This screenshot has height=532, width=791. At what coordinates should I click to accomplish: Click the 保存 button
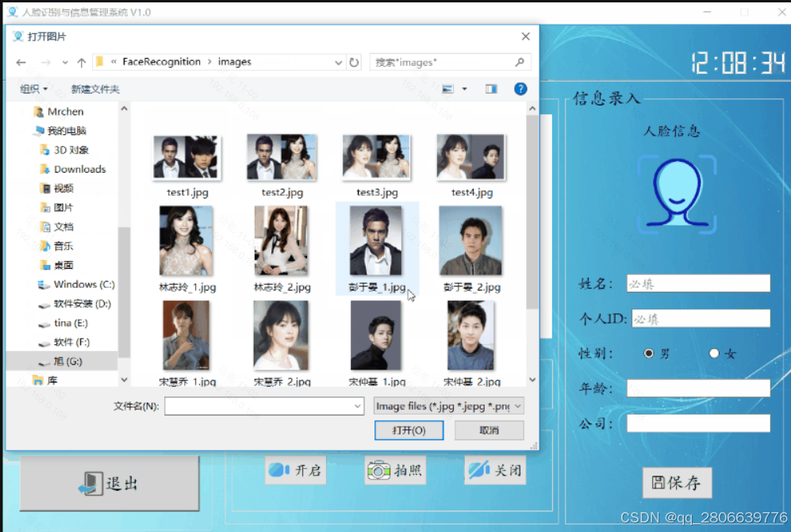677,483
